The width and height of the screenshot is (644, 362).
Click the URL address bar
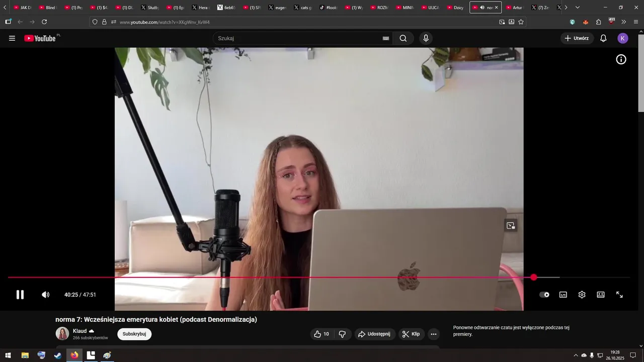[307, 22]
